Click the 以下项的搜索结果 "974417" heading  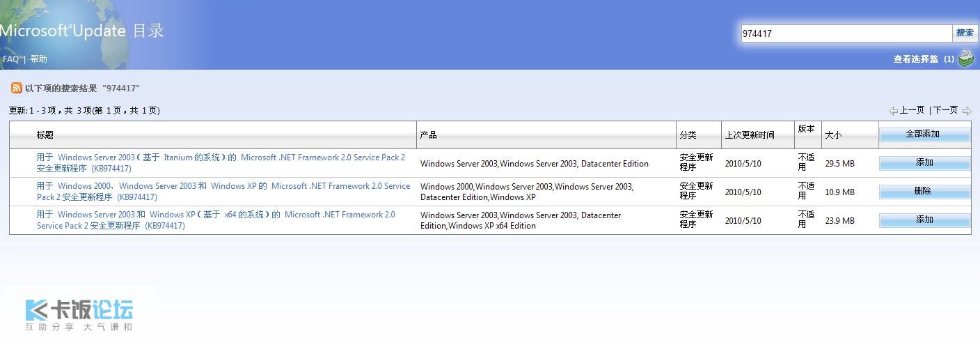82,89
